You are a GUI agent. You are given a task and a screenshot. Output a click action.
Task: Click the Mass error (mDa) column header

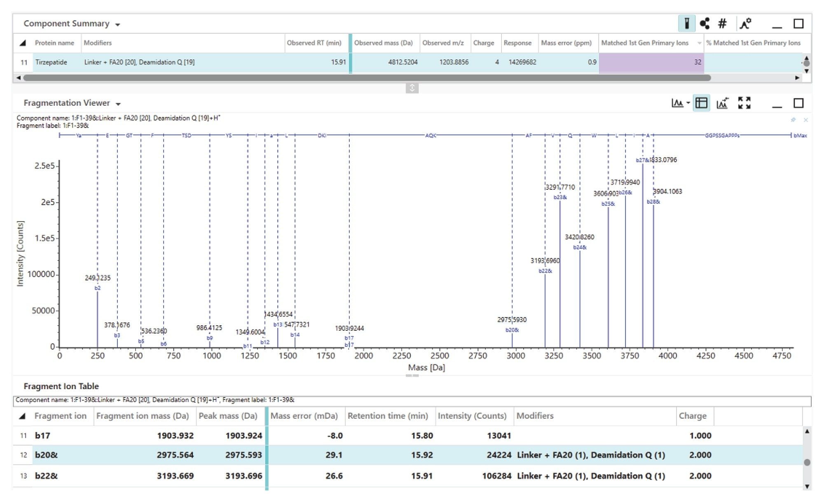click(304, 416)
